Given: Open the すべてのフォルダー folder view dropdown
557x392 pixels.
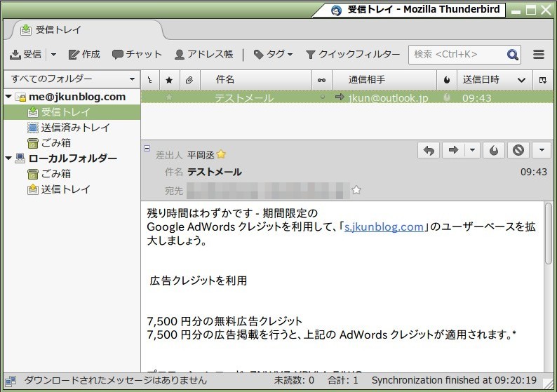Looking at the screenshot, I should pyautogui.click(x=72, y=79).
